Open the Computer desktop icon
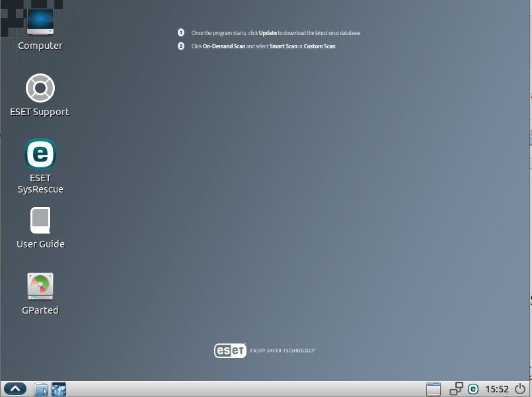Viewport: 532px width, 397px height. click(x=40, y=21)
